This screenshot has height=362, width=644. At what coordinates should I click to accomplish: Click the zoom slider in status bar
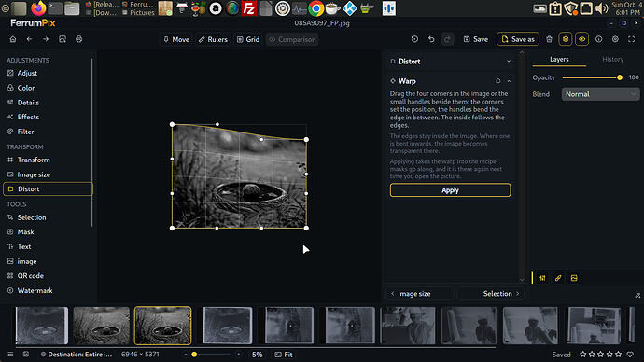tap(212, 355)
